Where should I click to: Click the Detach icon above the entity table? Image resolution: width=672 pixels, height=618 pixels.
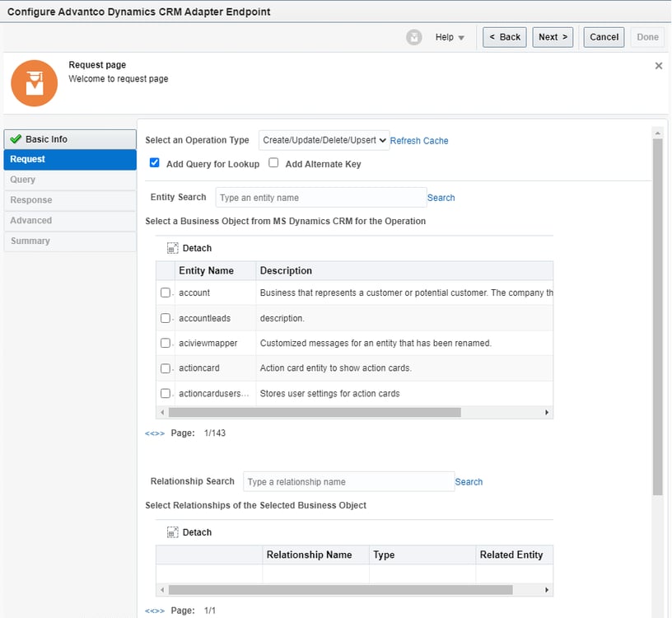click(173, 247)
